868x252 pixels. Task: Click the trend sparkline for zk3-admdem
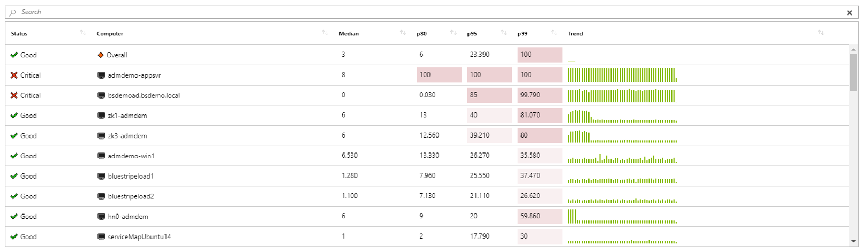[622, 137]
